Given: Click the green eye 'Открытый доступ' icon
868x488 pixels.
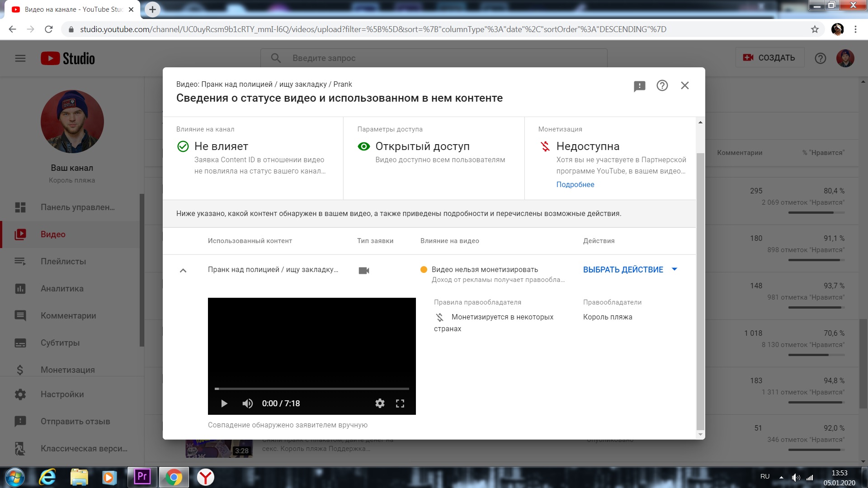Looking at the screenshot, I should (x=364, y=146).
